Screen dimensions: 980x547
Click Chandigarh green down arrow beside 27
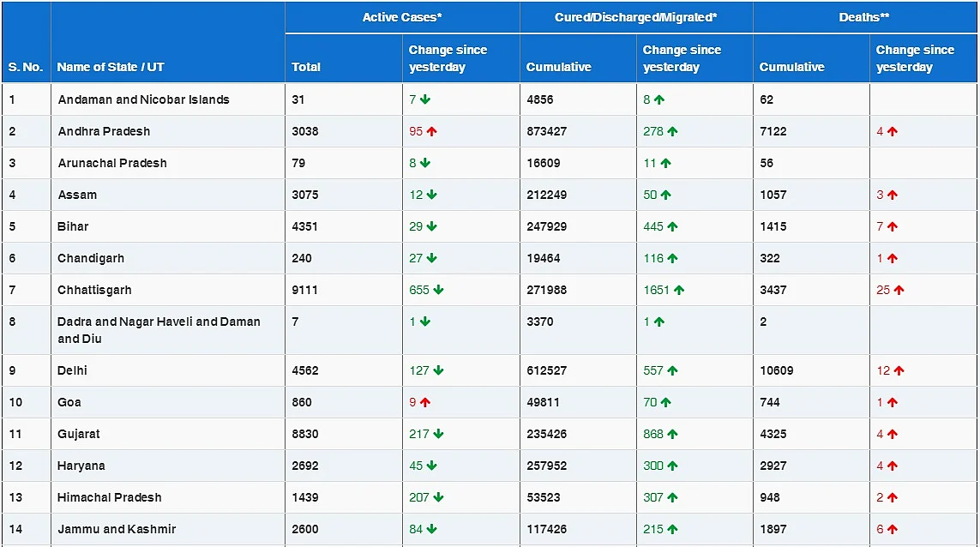pyautogui.click(x=432, y=258)
